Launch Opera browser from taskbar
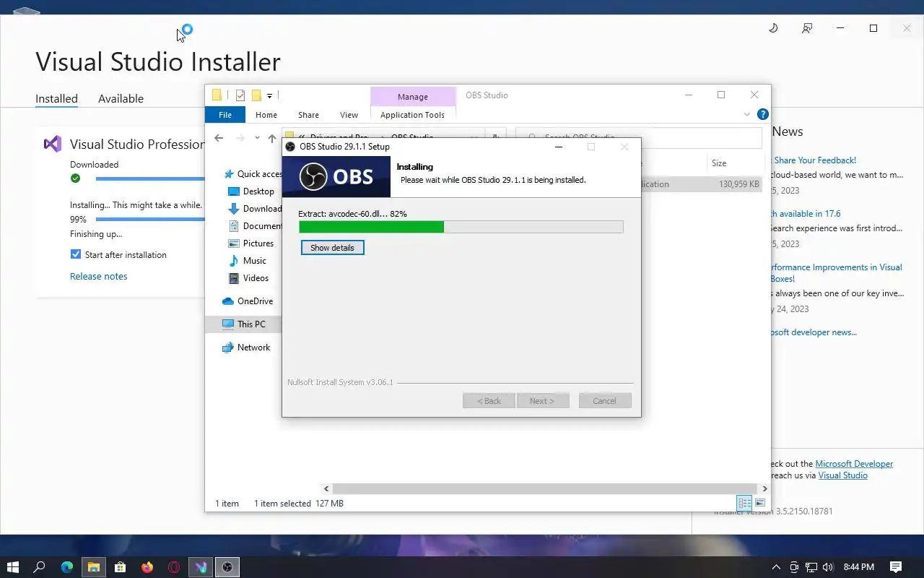The height and width of the screenshot is (578, 924). point(174,567)
